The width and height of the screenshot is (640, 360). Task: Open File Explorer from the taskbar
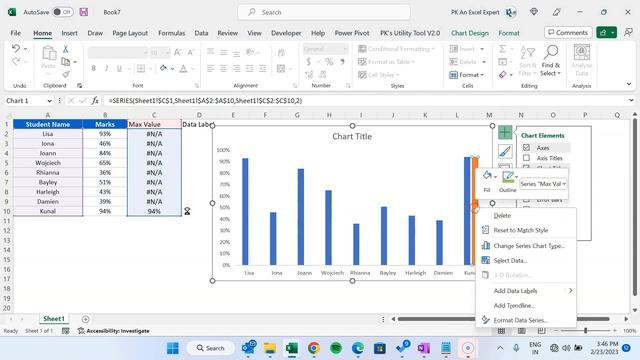[270, 348]
